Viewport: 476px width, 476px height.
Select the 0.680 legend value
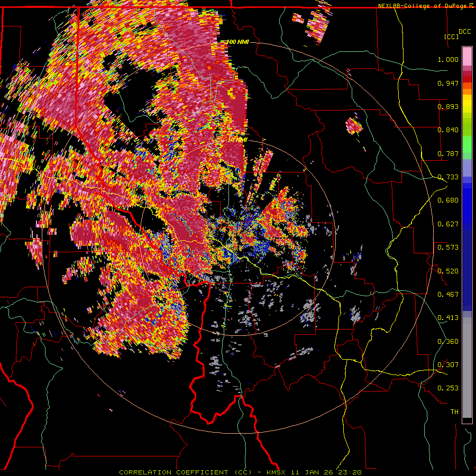[x=448, y=200]
